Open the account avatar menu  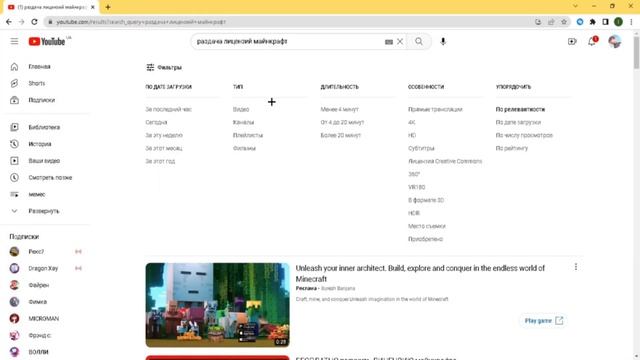click(614, 42)
